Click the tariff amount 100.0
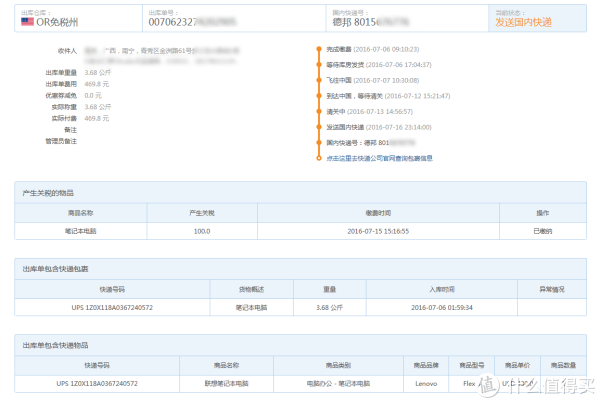The width and height of the screenshot is (600, 403). tap(202, 231)
